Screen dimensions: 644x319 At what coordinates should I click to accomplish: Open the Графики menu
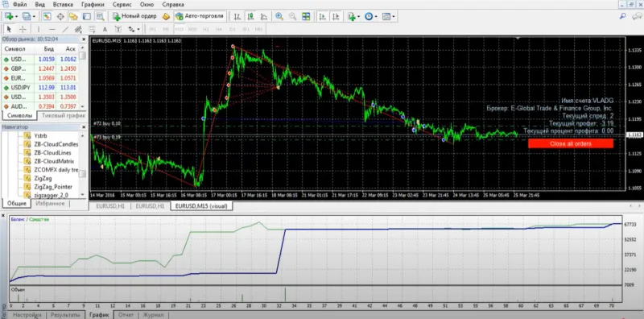click(x=93, y=5)
